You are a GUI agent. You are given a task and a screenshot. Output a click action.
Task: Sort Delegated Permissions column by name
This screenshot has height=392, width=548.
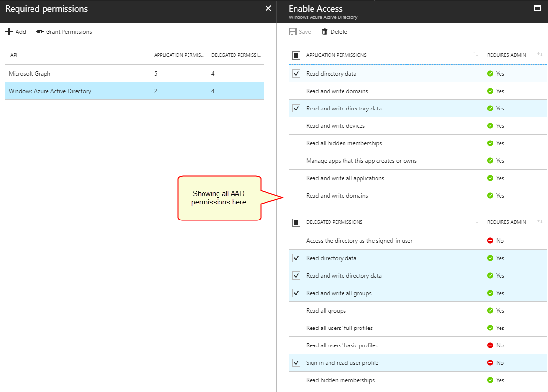pos(475,222)
